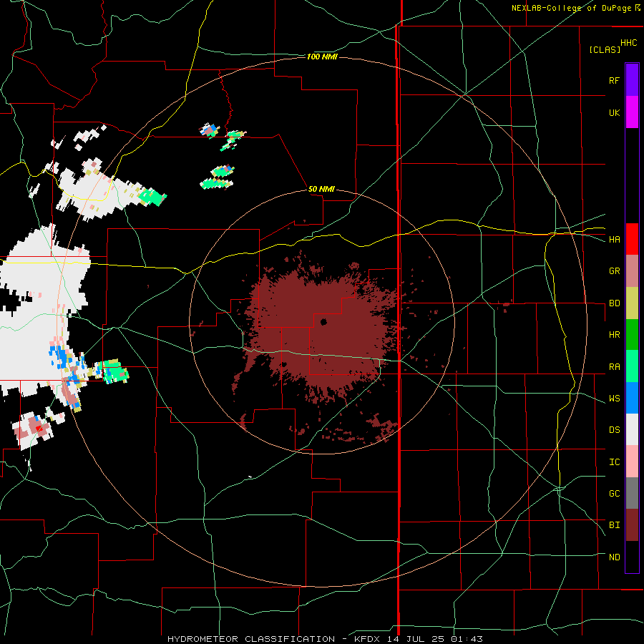Image resolution: width=644 pixels, height=644 pixels.
Task: Click the BI brown legend swatch
Action: coord(632,525)
